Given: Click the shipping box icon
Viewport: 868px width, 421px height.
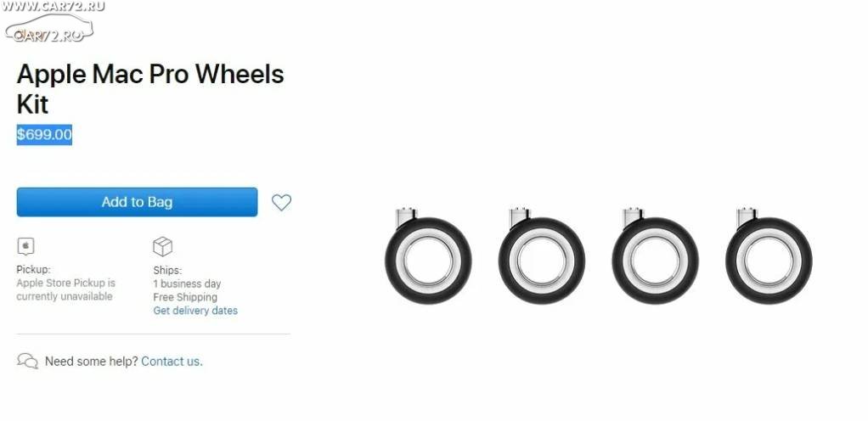Looking at the screenshot, I should tap(163, 246).
